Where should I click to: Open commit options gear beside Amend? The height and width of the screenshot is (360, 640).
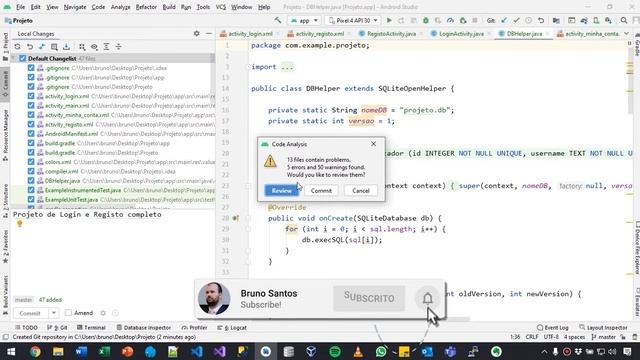click(103, 313)
